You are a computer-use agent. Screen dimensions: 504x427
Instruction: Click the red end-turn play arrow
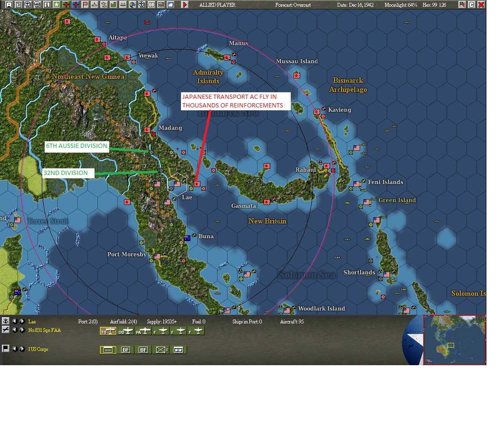tap(185, 4)
